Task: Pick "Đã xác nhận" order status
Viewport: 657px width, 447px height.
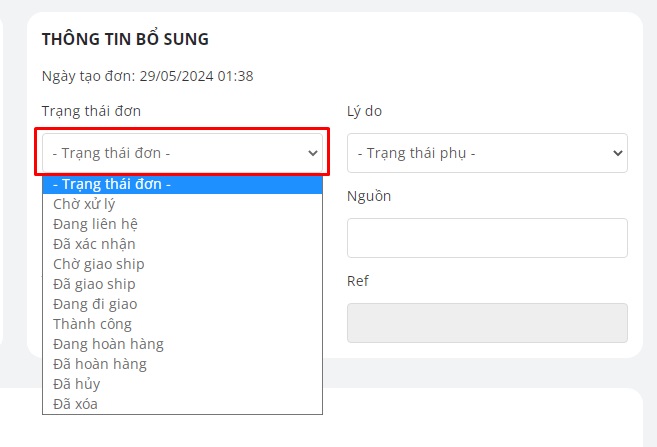Action: point(94,244)
